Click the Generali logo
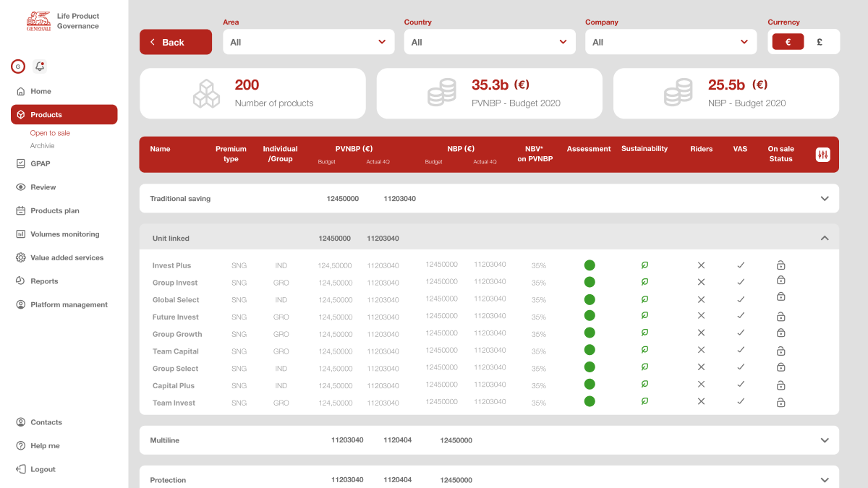This screenshot has height=488, width=868. click(x=39, y=21)
